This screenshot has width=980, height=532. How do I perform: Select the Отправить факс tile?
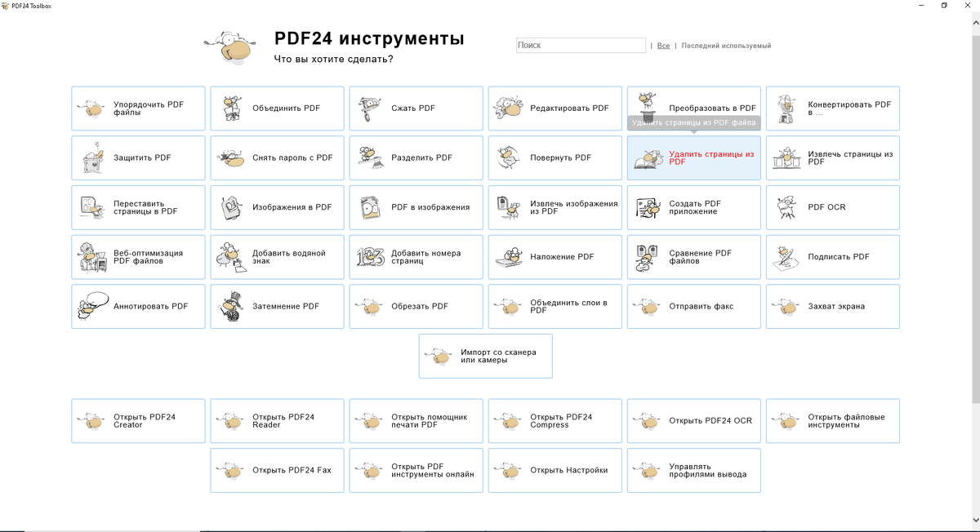tap(693, 307)
